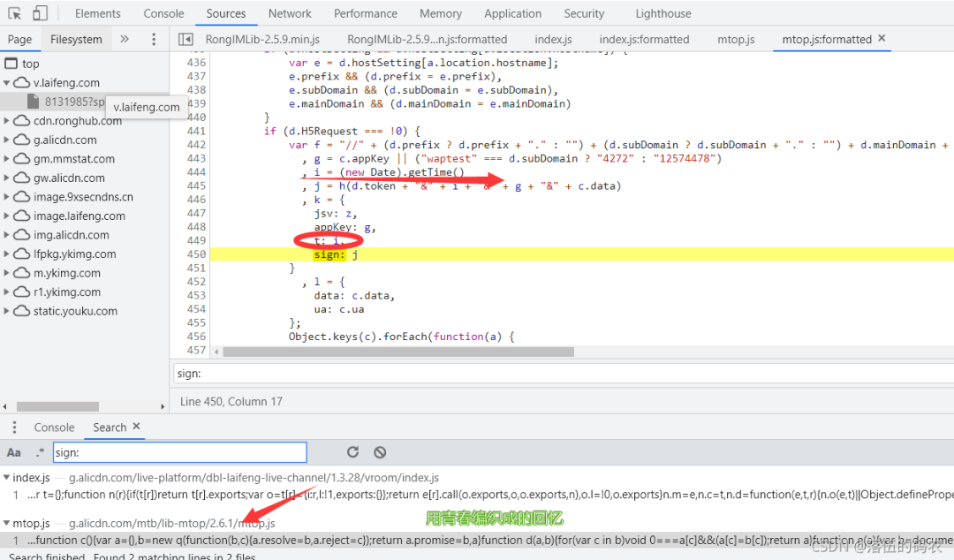Click the cloud icon beside static.youku.com
The width and height of the screenshot is (954, 560).
coord(22,311)
